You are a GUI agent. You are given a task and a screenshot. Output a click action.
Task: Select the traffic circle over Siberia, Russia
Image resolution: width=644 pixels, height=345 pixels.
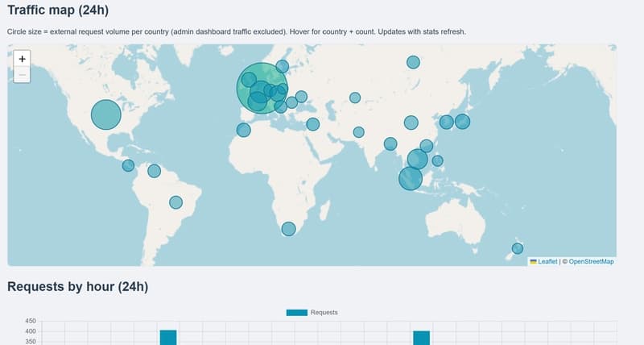point(413,62)
